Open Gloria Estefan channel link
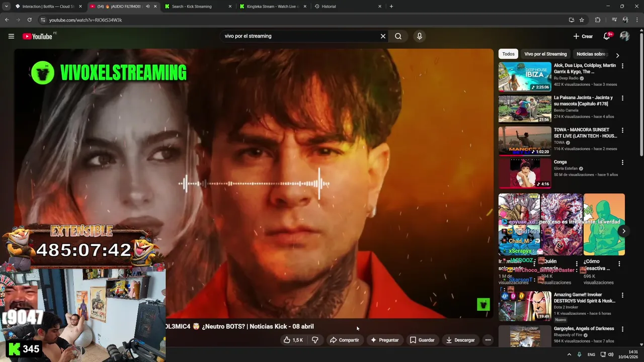The height and width of the screenshot is (362, 644). pos(566,168)
